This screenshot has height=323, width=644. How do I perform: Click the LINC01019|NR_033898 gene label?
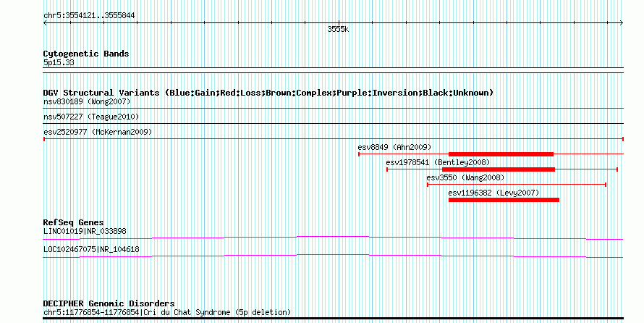85,231
